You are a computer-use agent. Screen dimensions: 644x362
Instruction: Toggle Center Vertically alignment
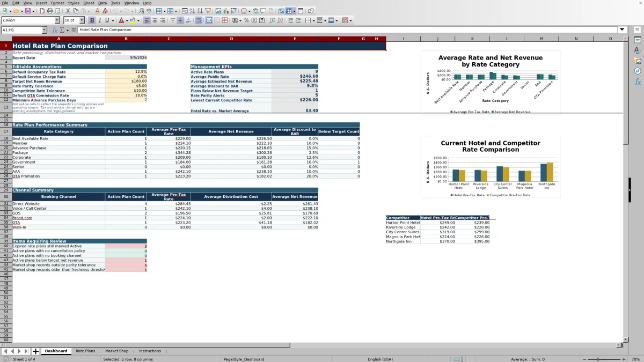tap(180, 20)
